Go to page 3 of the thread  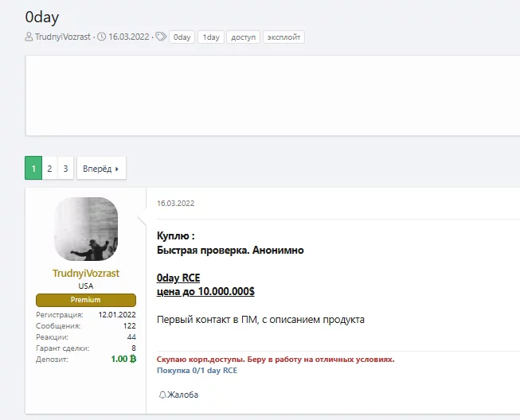pyautogui.click(x=65, y=169)
